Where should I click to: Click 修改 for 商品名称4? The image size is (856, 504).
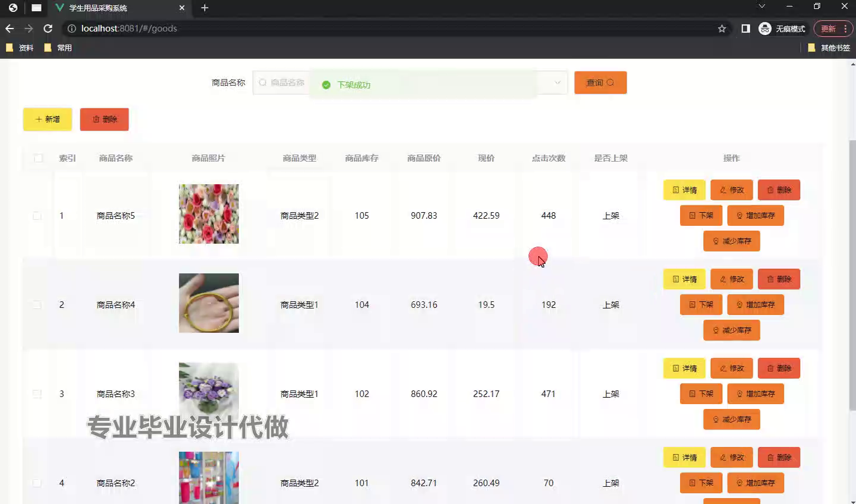[x=732, y=279]
